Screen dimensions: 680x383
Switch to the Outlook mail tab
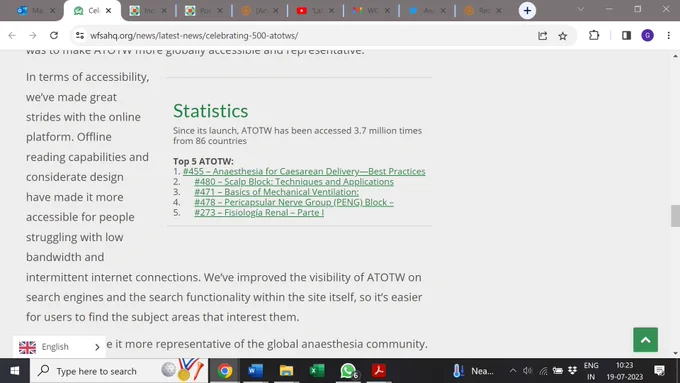[x=36, y=11]
